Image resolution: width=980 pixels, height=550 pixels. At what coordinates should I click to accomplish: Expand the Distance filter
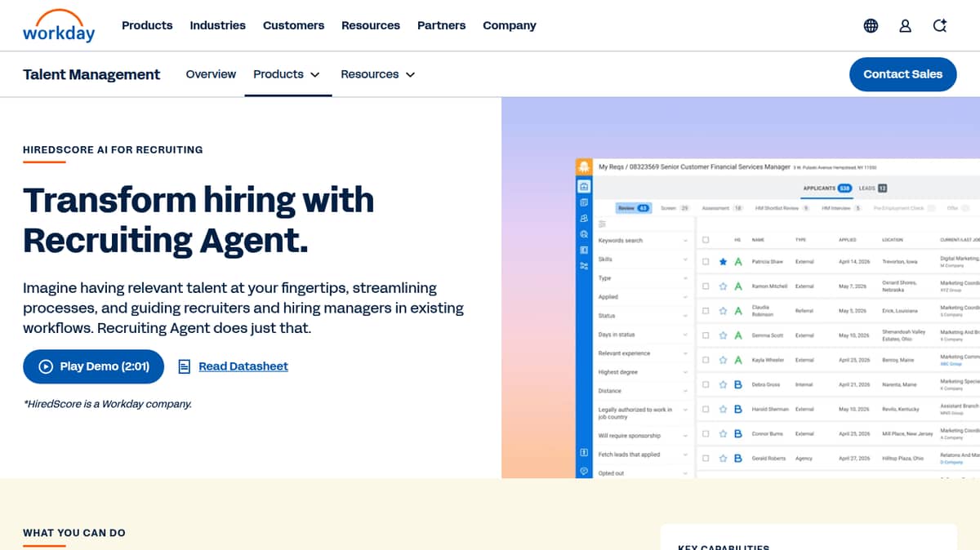(644, 391)
